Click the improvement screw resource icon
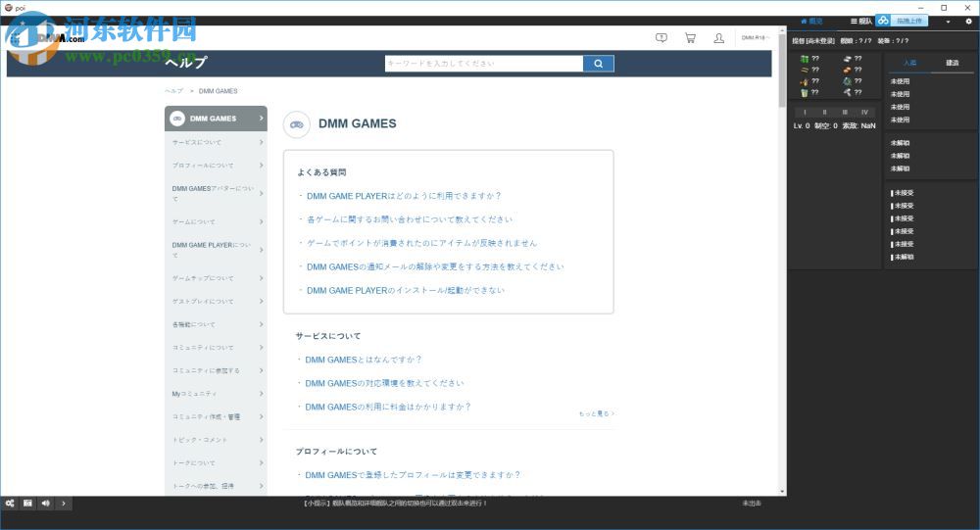Screen dimensions: 980x530 click(x=847, y=92)
